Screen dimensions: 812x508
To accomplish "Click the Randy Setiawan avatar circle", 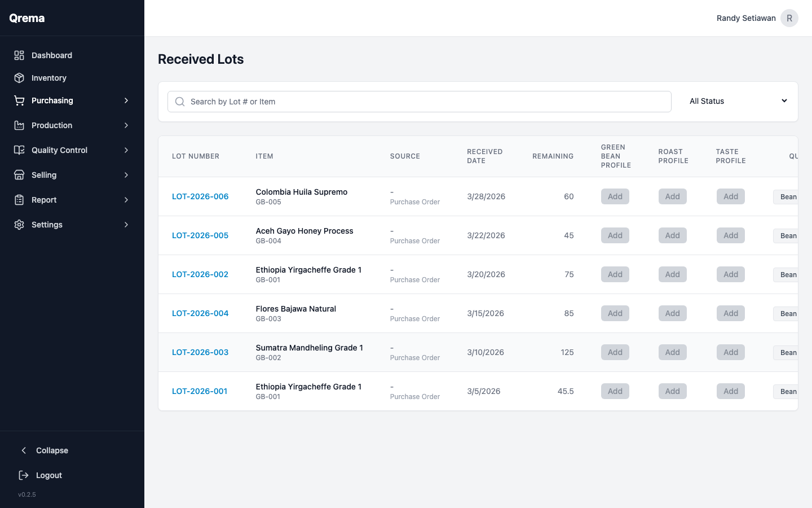I will click(x=789, y=18).
